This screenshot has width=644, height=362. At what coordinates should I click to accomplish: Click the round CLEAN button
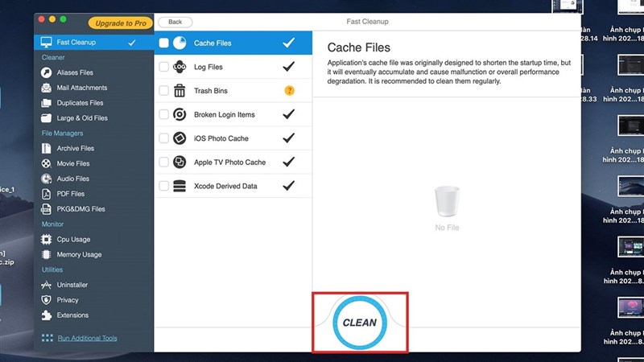[360, 323]
